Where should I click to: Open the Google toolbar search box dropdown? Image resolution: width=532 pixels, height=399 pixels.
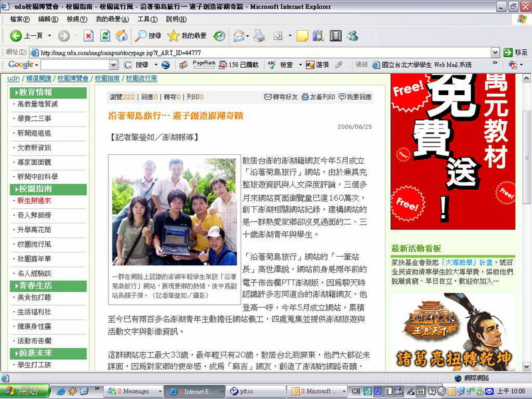[x=113, y=65]
